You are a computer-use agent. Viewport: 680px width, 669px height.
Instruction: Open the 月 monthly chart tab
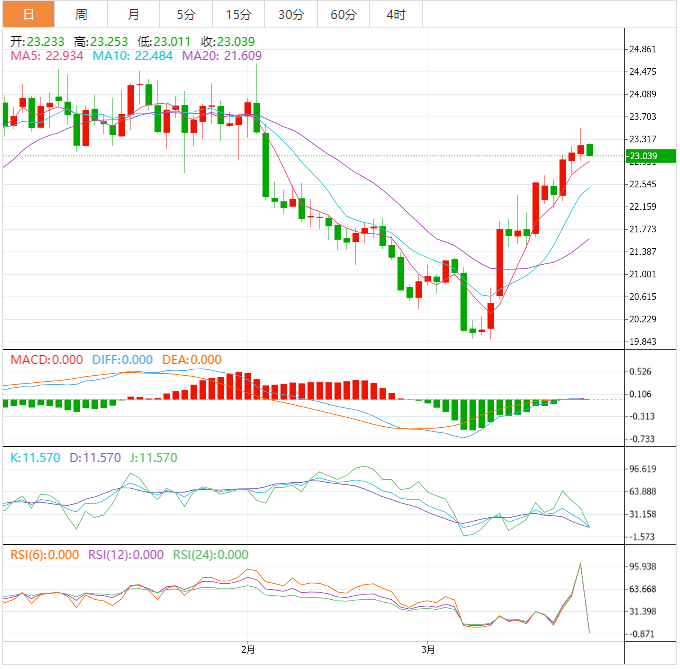tap(133, 14)
